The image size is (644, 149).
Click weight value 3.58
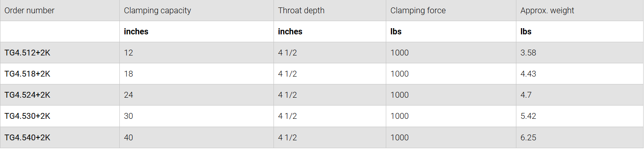528,53
